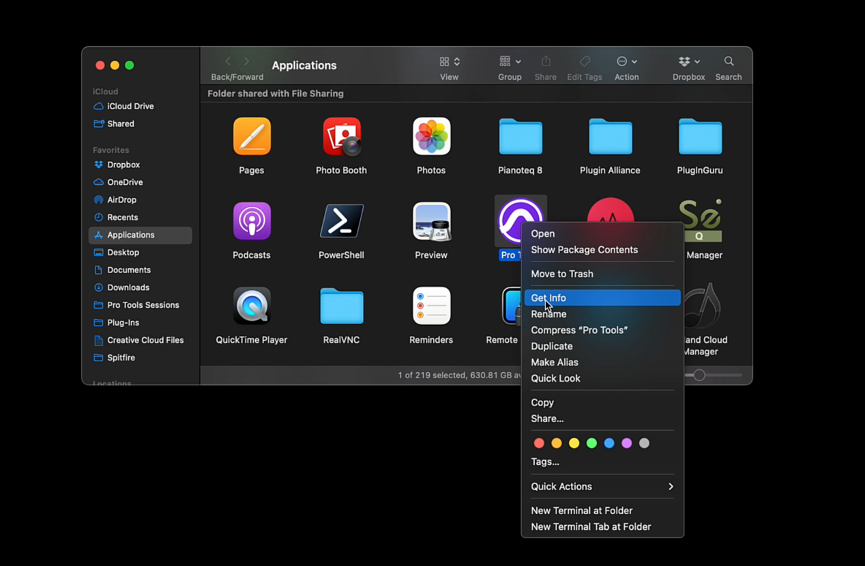The image size is (866, 566).
Task: Choose Compress "Pro Tools"
Action: pyautogui.click(x=603, y=330)
